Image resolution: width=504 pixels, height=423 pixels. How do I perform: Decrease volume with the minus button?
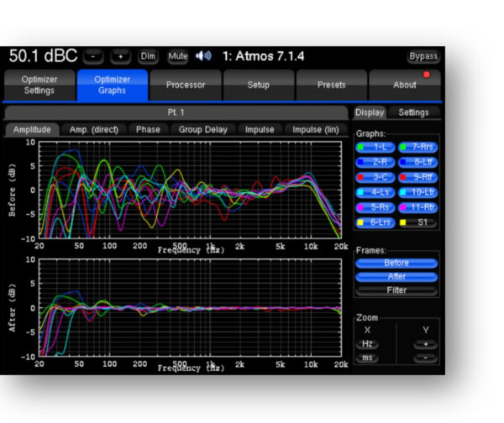coord(93,56)
